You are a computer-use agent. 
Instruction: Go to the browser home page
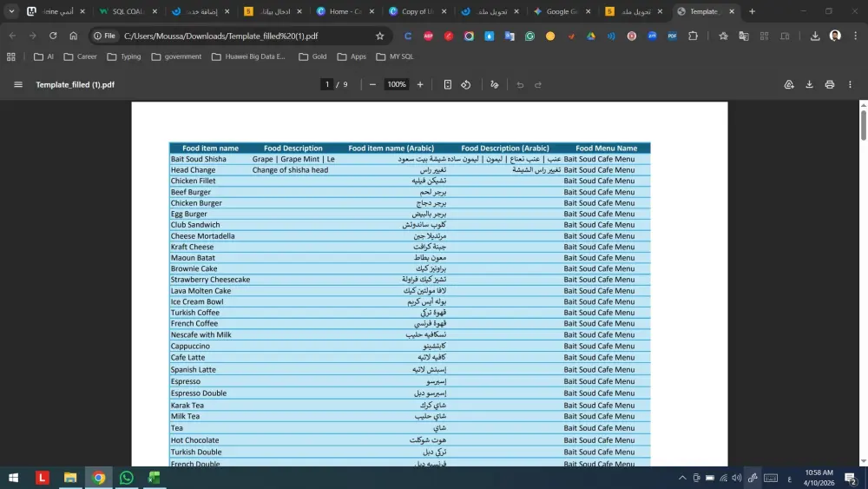pyautogui.click(x=73, y=36)
